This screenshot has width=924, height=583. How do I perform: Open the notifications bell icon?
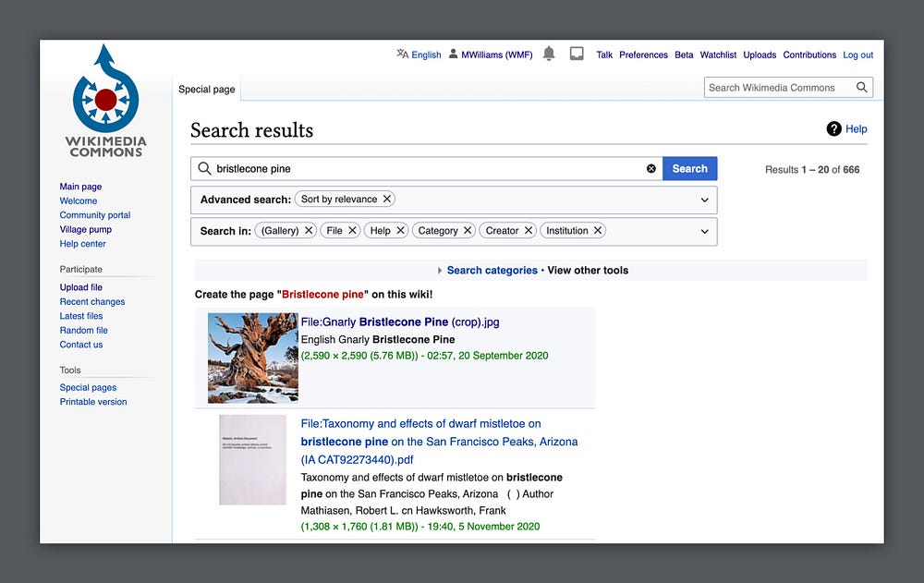pyautogui.click(x=549, y=54)
